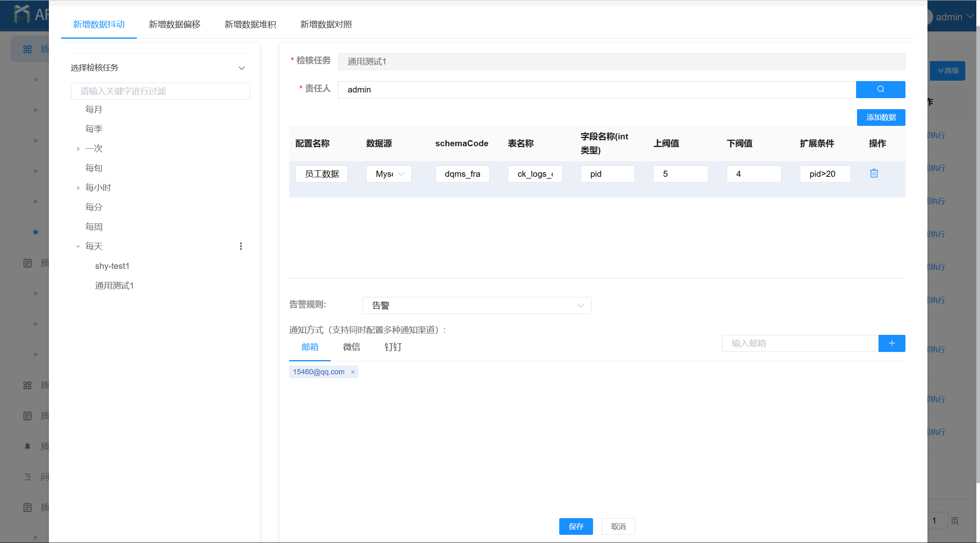Collapse the 每天 tree node
Screen dimensions: 980x543
[x=78, y=246]
